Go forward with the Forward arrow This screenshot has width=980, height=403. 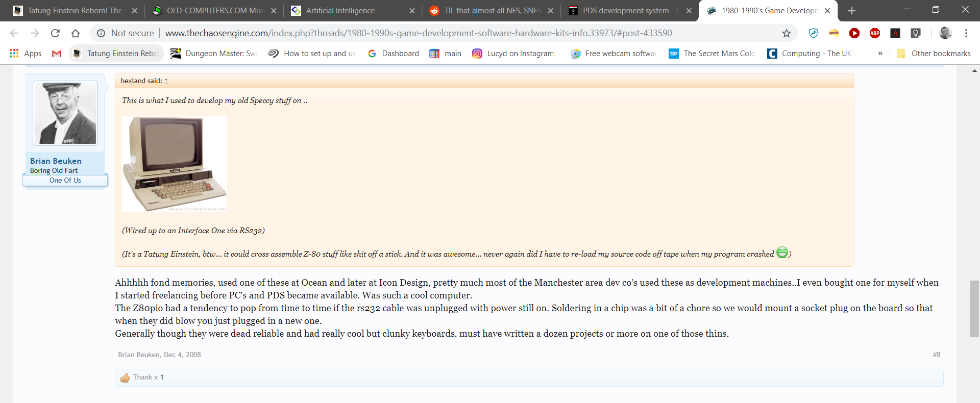click(35, 33)
